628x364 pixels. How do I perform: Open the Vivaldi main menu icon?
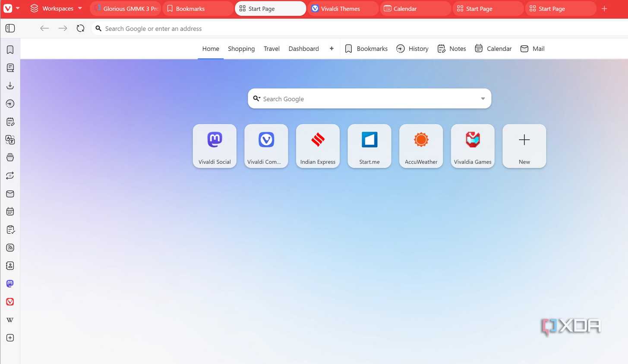point(8,8)
